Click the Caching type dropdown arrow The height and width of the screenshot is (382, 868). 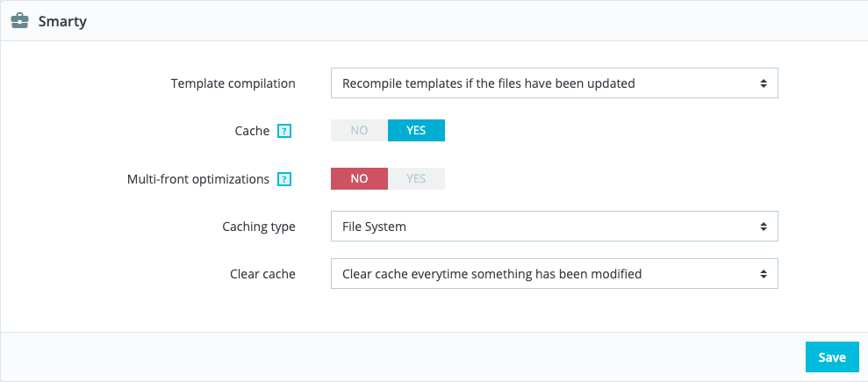pyautogui.click(x=763, y=227)
